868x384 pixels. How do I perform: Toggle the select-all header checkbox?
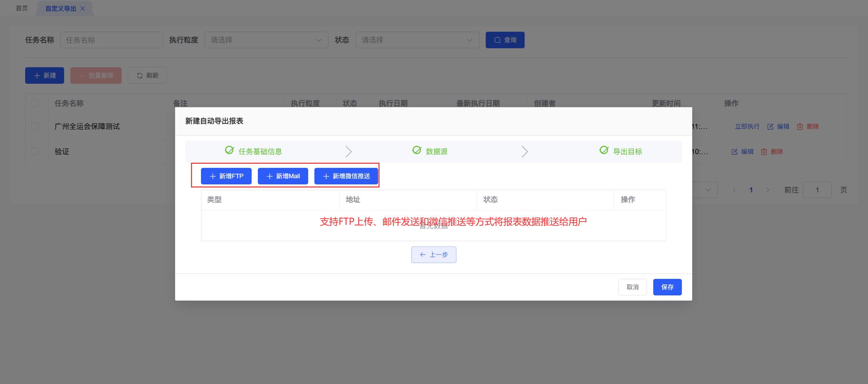click(35, 103)
